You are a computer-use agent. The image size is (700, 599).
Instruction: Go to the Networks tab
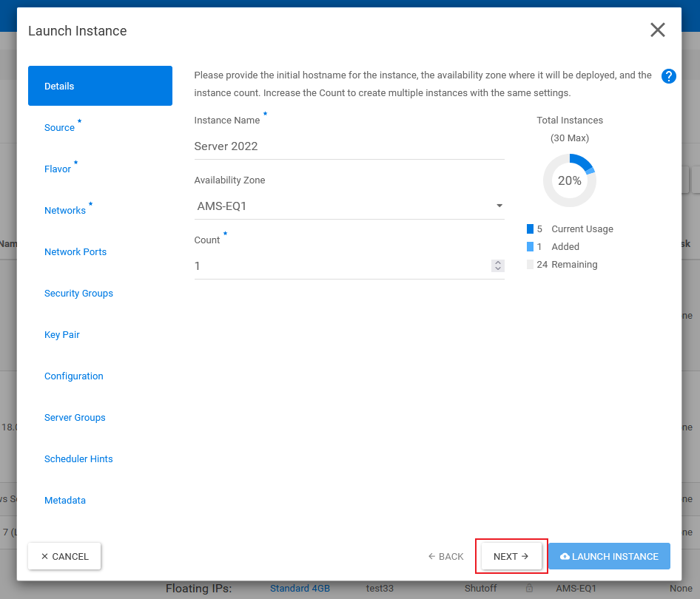pos(65,211)
